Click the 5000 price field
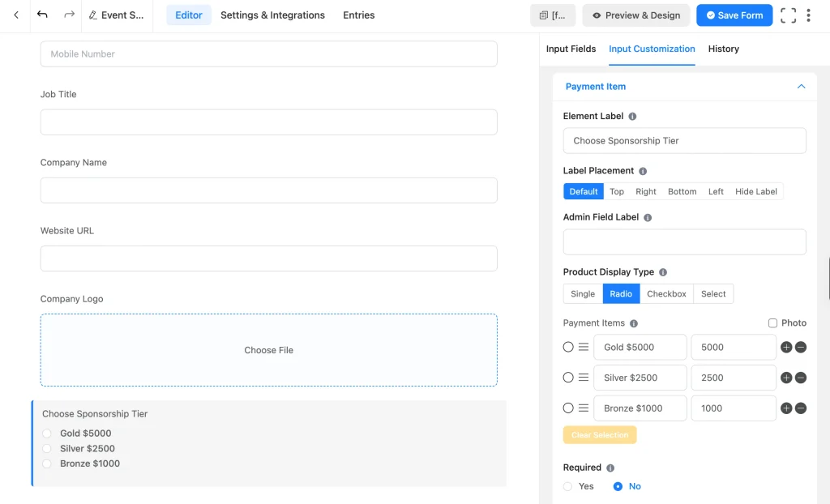Viewport: 830px width, 504px height. [x=733, y=348]
